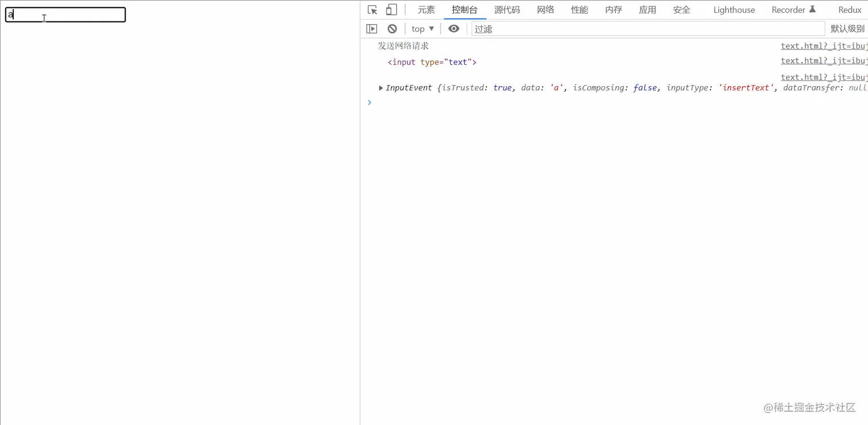The height and width of the screenshot is (425, 868).
Task: Select the logged <input type="text"> element
Action: [432, 62]
